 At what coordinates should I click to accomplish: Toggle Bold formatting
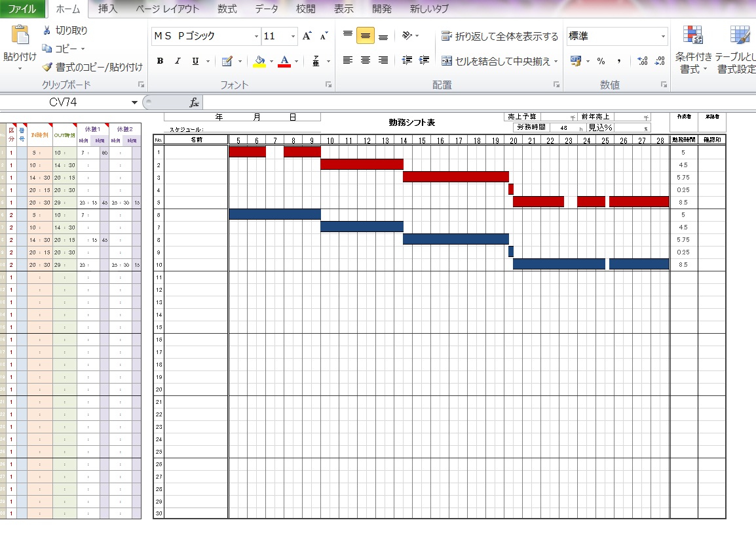pyautogui.click(x=159, y=60)
